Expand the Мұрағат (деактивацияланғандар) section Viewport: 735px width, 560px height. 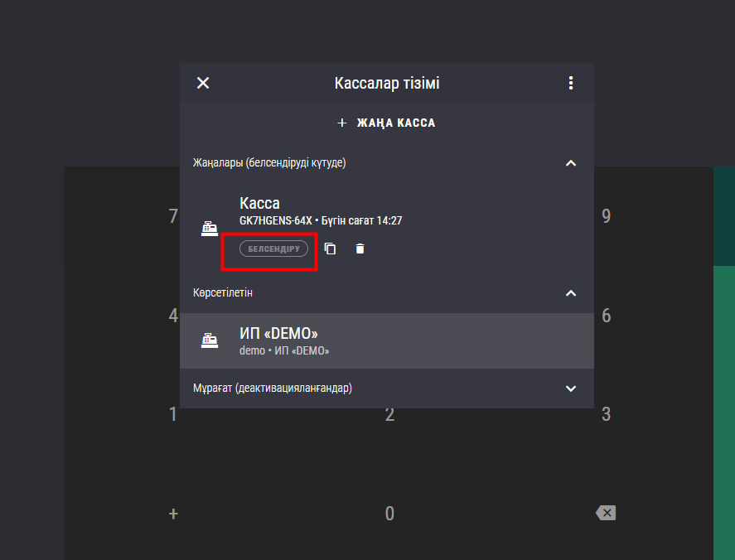[x=570, y=389]
